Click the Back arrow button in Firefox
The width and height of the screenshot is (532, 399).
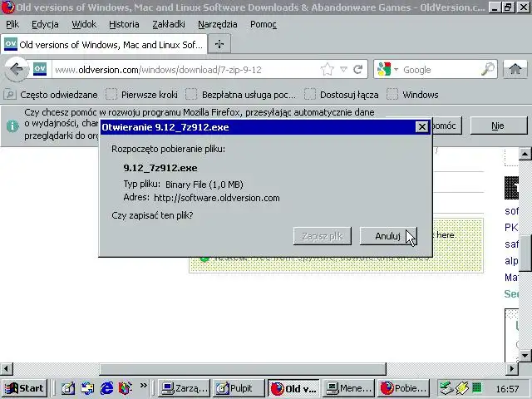click(x=16, y=70)
